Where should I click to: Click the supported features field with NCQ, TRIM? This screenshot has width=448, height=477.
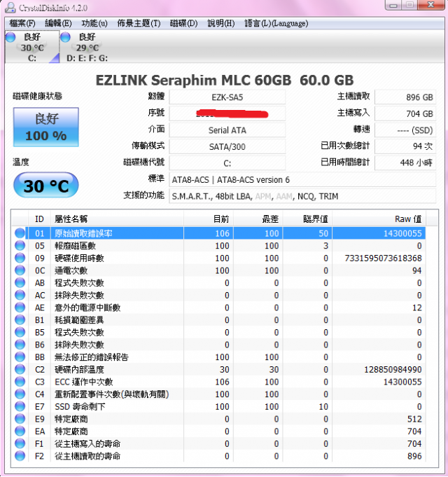(x=302, y=196)
